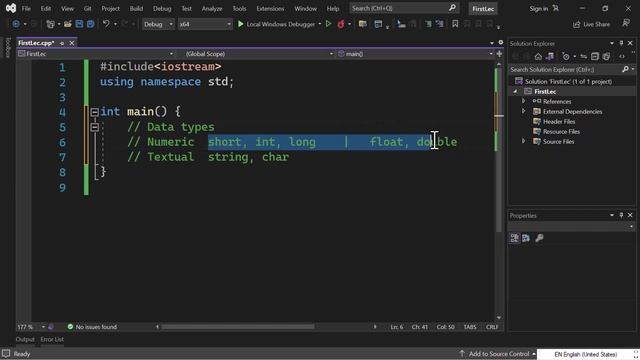Click the red Hot Reload flame icon
Image resolution: width=640 pixels, height=360 pixels.
coord(341,24)
